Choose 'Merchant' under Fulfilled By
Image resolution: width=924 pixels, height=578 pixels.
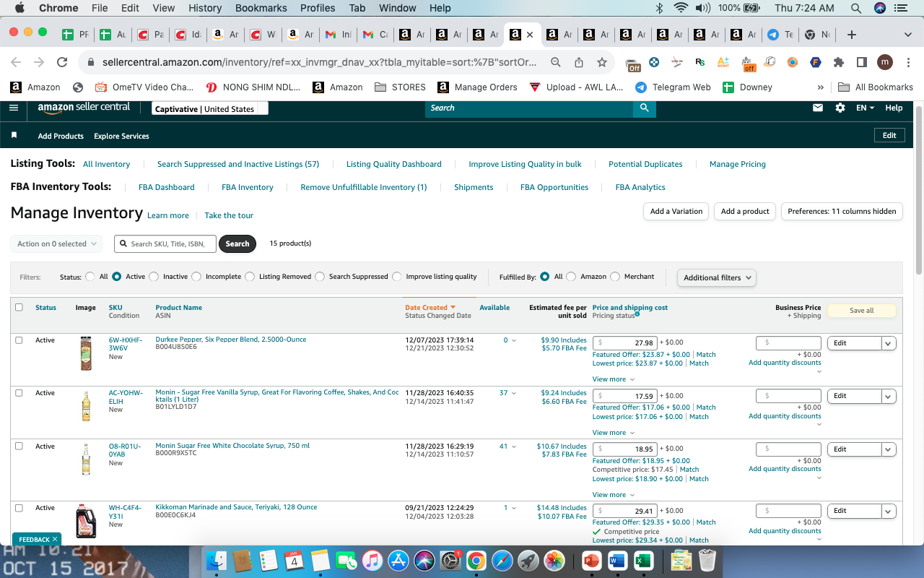click(x=615, y=277)
